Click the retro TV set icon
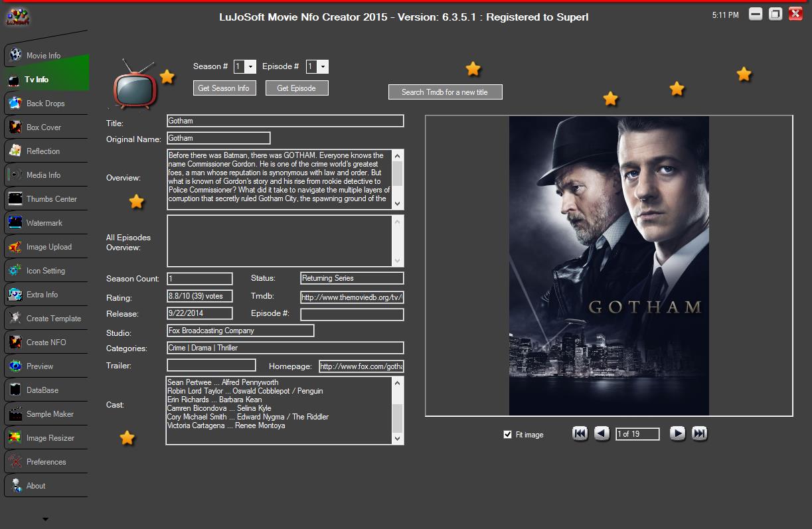 [x=135, y=84]
